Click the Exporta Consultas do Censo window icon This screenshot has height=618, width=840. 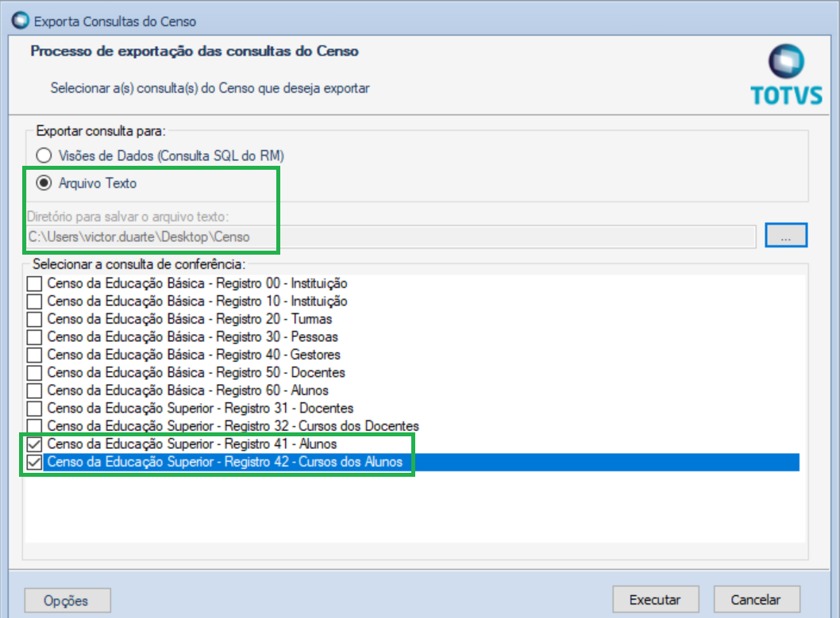coord(21,21)
